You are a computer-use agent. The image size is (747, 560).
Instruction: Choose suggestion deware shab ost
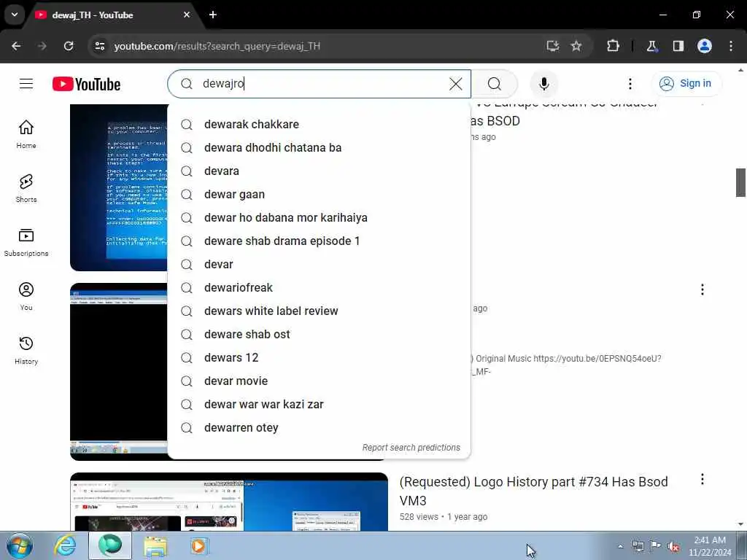tap(320, 334)
